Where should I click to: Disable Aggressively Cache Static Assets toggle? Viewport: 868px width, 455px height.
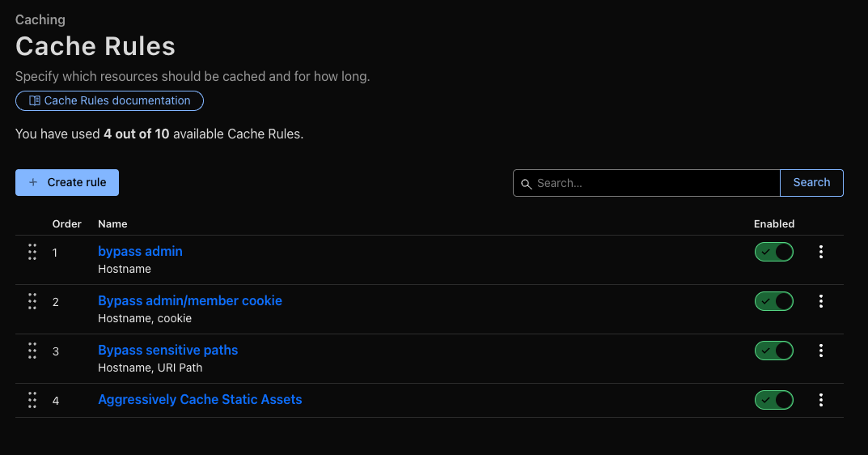tap(774, 400)
